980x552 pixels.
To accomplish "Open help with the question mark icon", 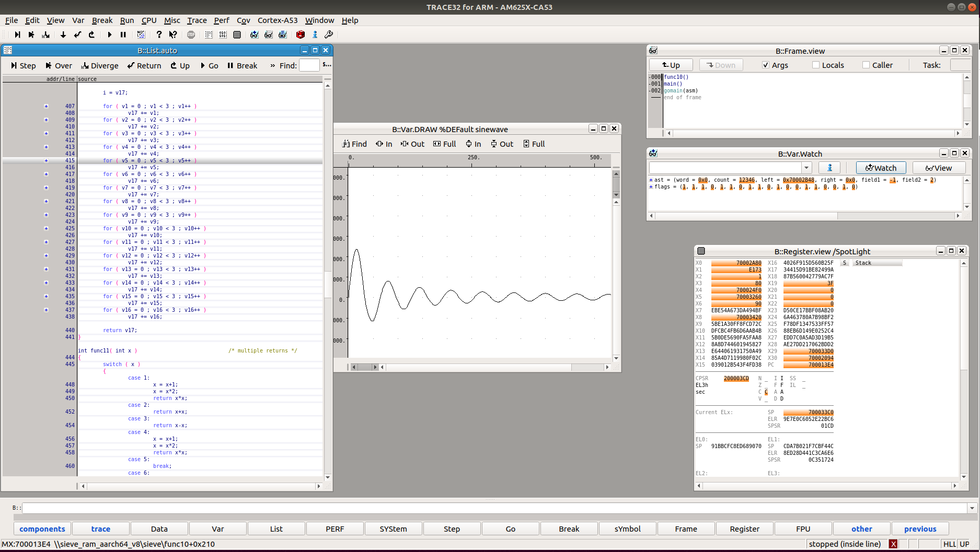I will [159, 34].
